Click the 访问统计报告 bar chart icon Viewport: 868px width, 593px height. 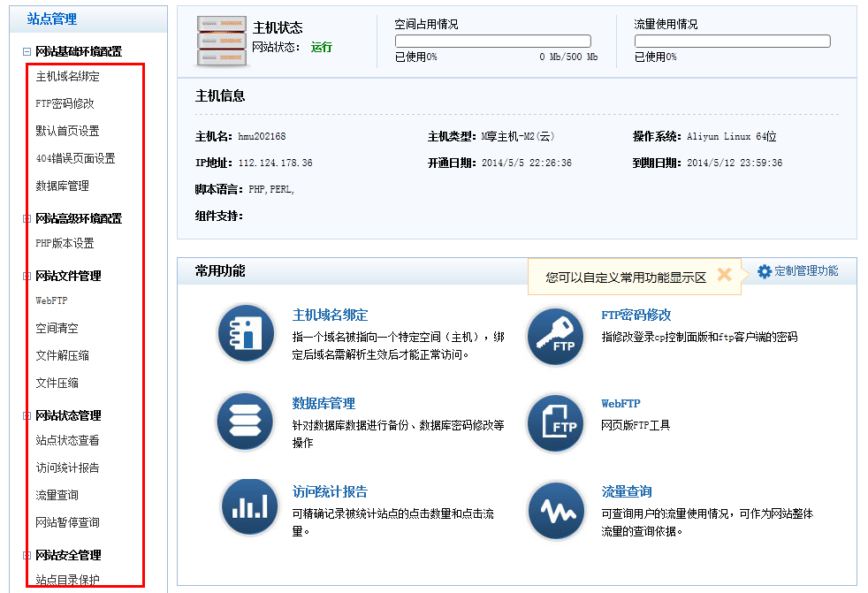[247, 507]
